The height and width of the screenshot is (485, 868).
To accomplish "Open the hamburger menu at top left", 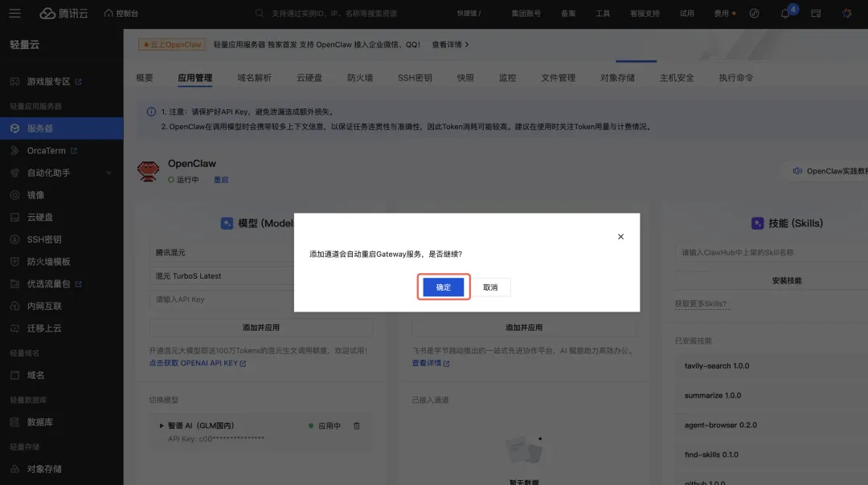I will point(15,14).
